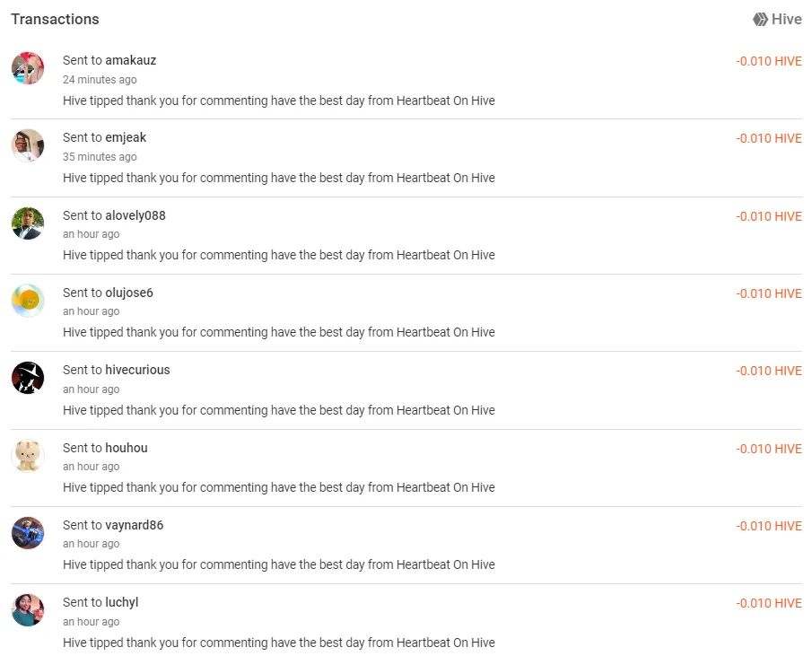Go to the olujose6 username link
The width and height of the screenshot is (812, 656).
129,293
